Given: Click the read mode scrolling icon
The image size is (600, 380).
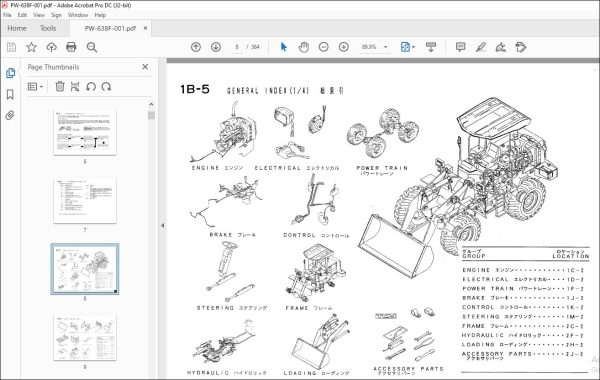Looking at the screenshot, I should pyautogui.click(x=431, y=47).
